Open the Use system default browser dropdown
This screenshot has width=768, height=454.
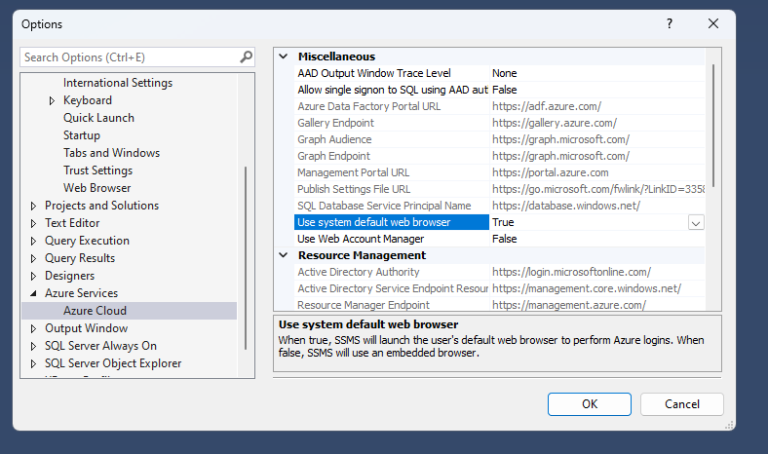point(696,222)
